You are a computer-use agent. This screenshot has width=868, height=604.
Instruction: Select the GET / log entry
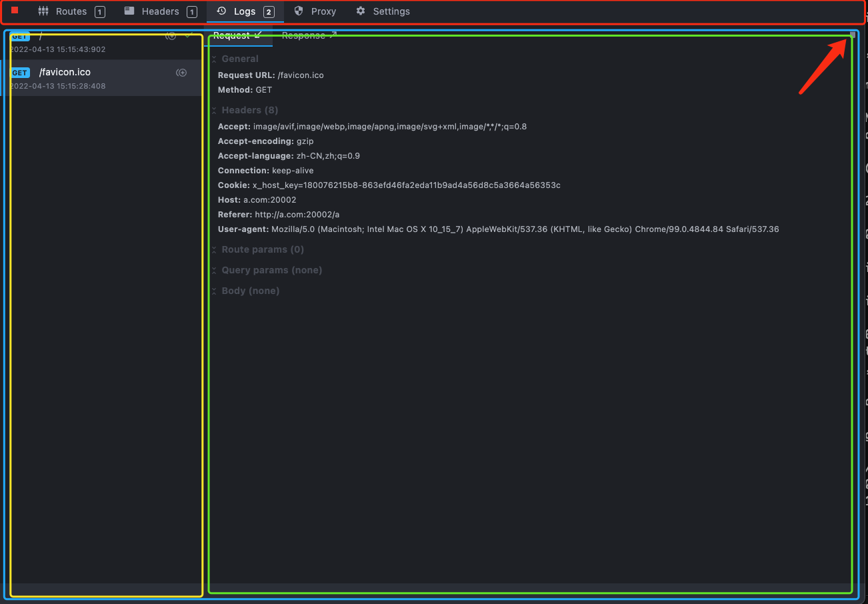tap(101, 42)
